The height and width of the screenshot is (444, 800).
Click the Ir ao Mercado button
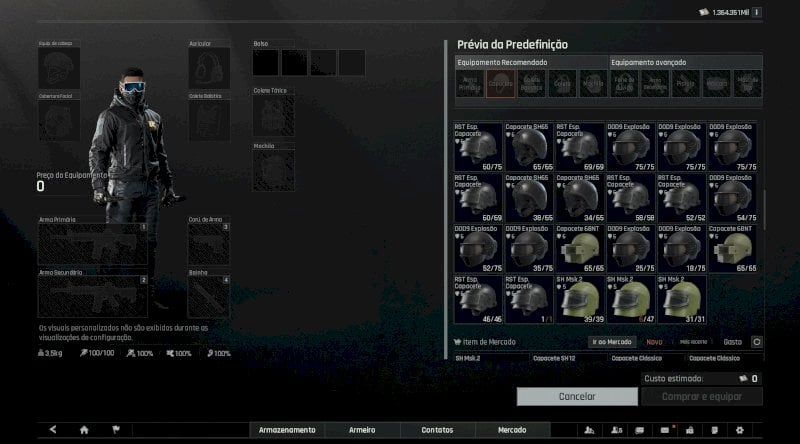612,342
